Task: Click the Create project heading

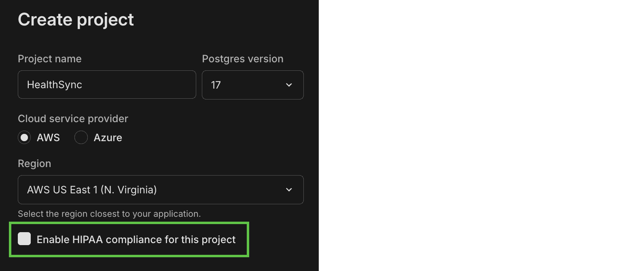Action: pyautogui.click(x=76, y=19)
